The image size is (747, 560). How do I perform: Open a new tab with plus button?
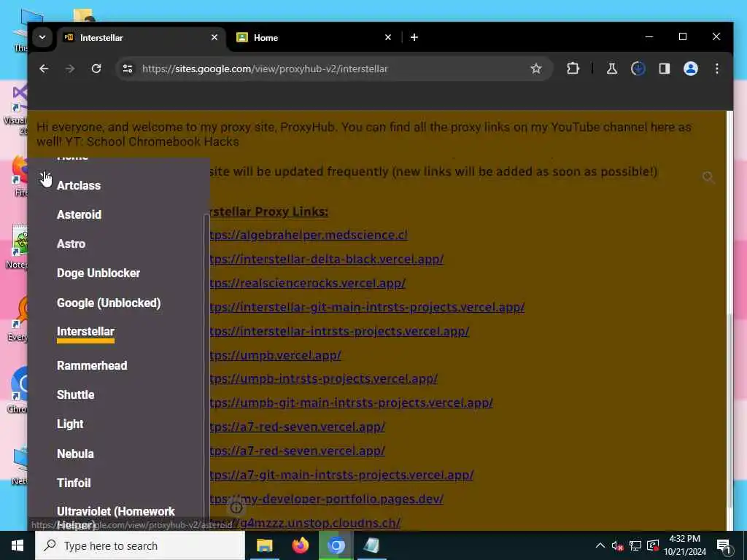pyautogui.click(x=414, y=37)
